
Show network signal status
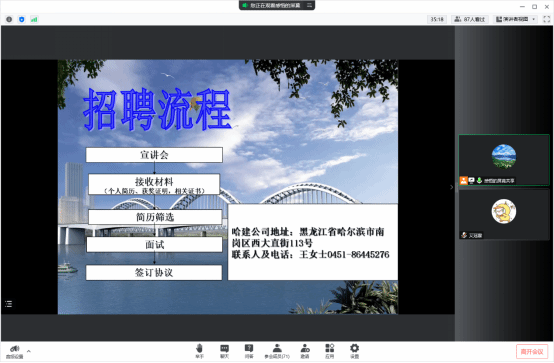(x=34, y=19)
